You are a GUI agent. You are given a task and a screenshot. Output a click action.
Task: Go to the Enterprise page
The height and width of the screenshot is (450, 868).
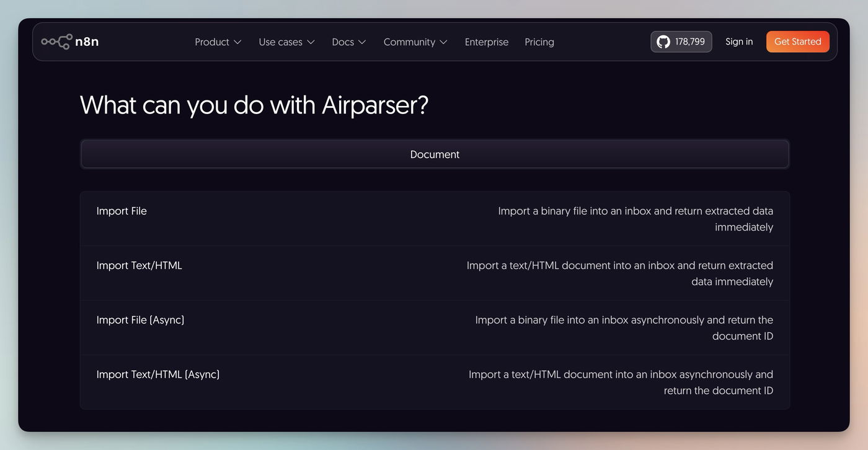(x=487, y=42)
